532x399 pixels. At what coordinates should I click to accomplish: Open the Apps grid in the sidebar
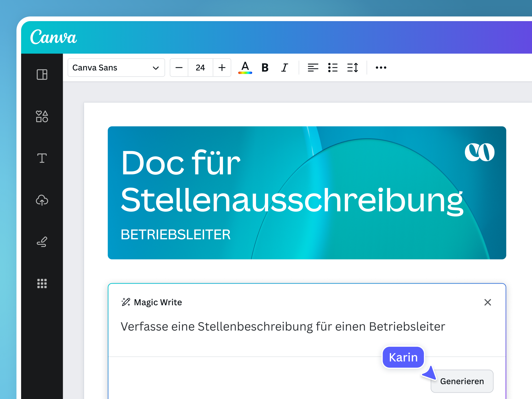[42, 284]
